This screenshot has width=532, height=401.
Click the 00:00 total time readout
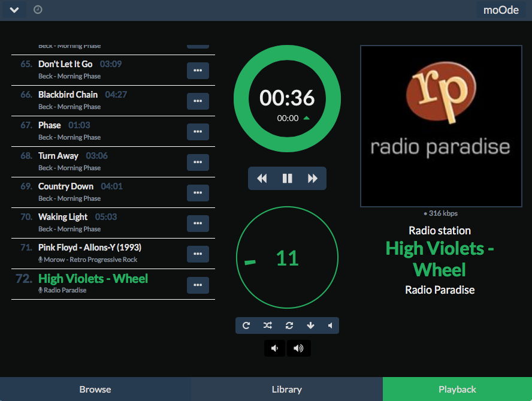pos(288,118)
